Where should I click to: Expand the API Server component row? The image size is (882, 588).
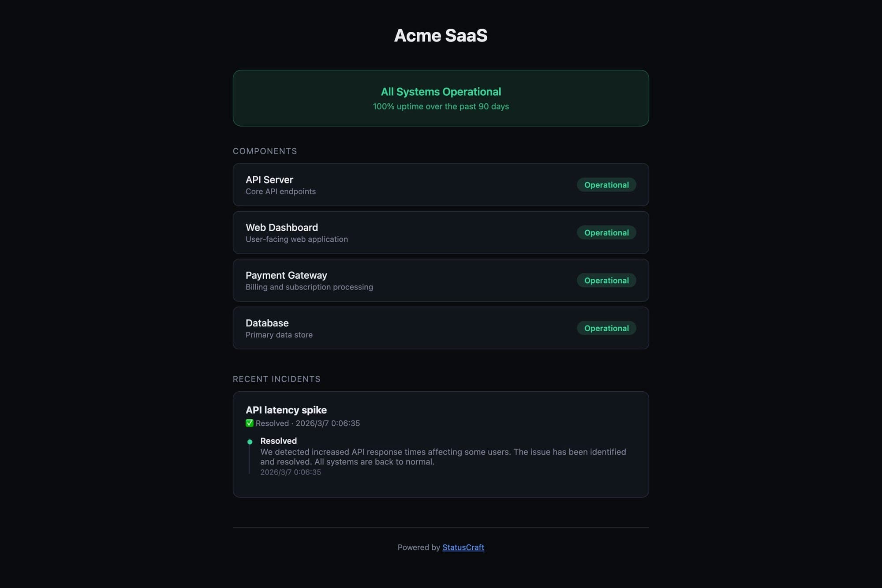[x=441, y=185]
